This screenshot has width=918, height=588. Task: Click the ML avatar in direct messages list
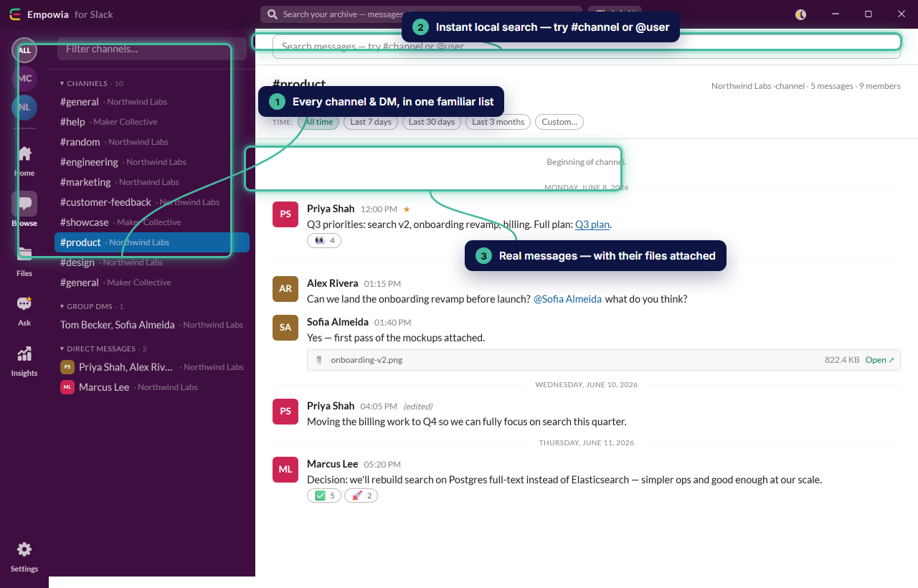click(67, 387)
